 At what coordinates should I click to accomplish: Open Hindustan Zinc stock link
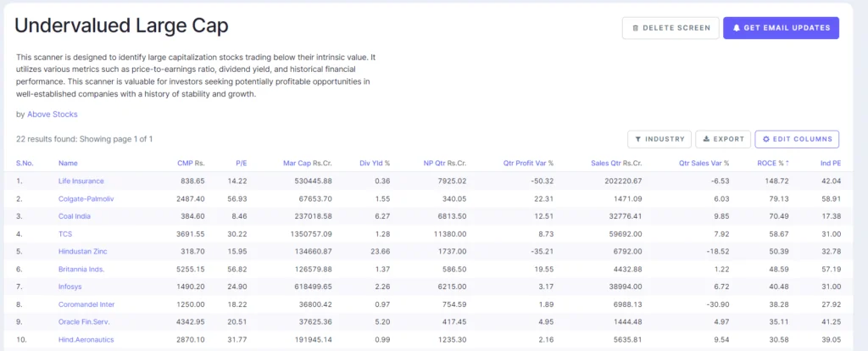(x=82, y=251)
